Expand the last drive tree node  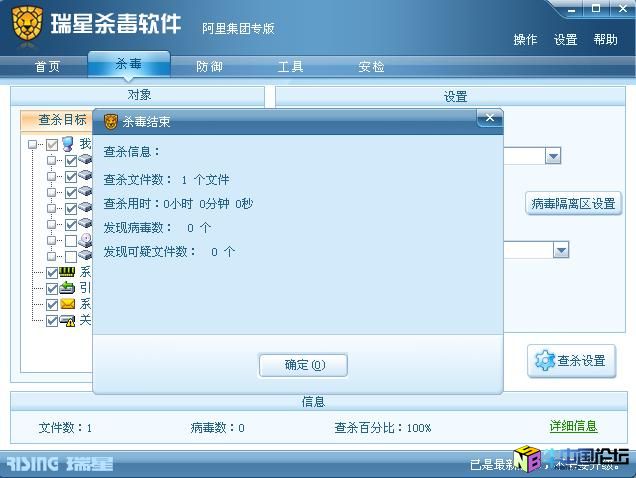(52, 256)
